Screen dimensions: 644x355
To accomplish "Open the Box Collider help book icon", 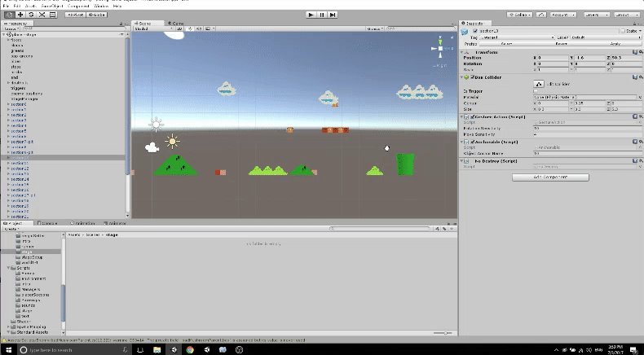I will click(635, 77).
